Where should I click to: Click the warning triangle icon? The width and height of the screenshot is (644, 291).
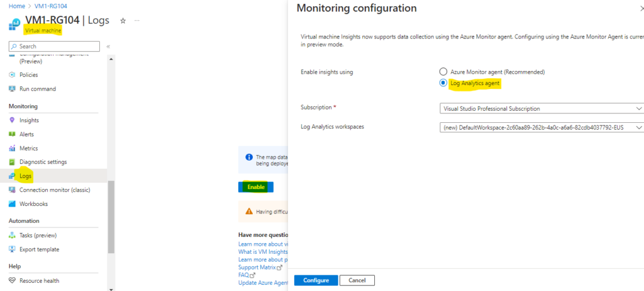[x=249, y=211]
